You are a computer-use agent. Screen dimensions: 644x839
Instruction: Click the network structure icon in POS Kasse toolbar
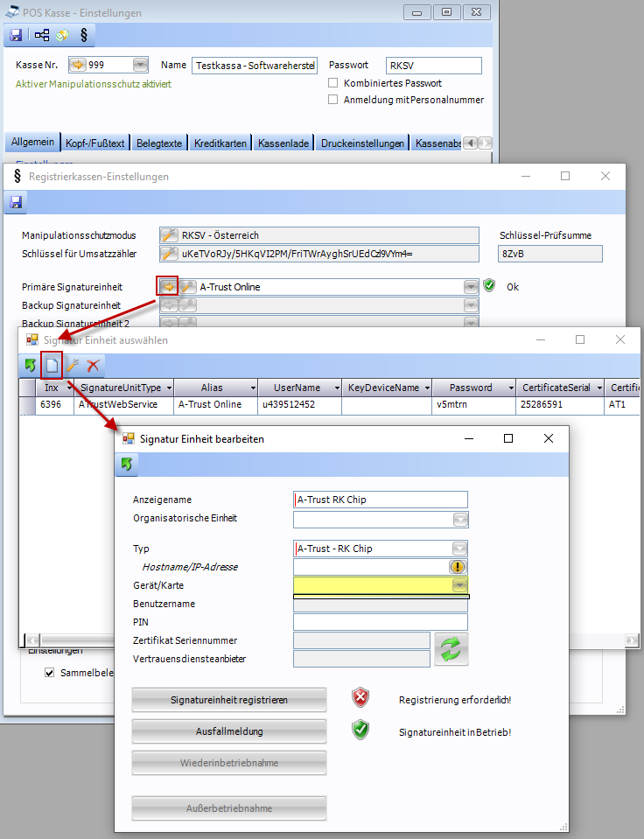click(42, 36)
